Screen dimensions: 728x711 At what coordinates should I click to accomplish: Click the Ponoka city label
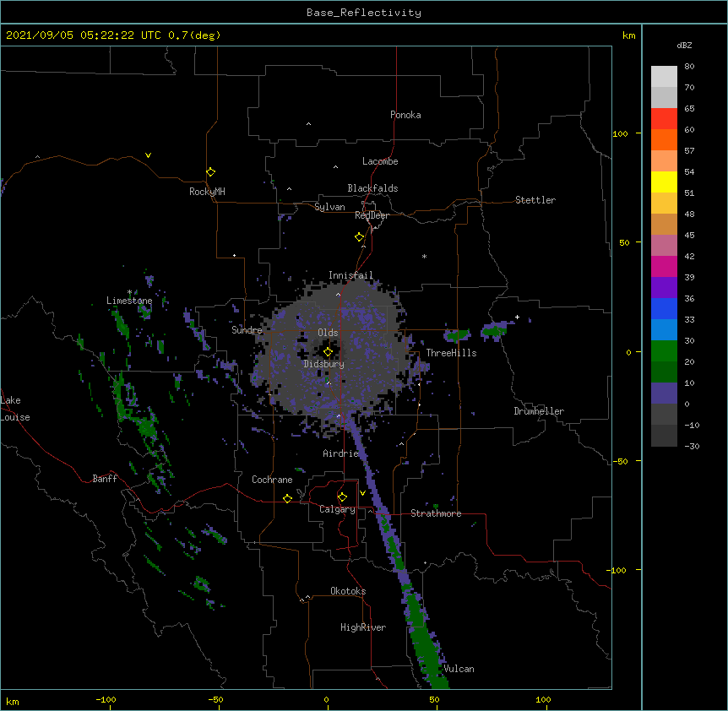[x=405, y=115]
